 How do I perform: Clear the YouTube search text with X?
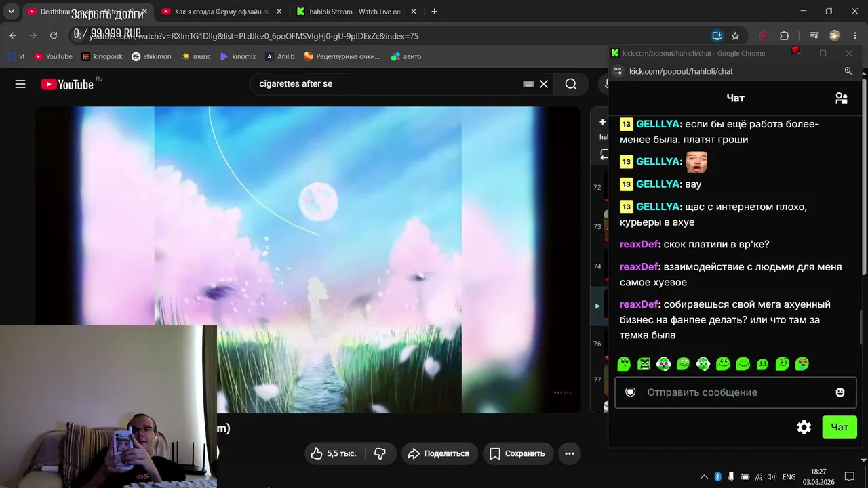(544, 84)
